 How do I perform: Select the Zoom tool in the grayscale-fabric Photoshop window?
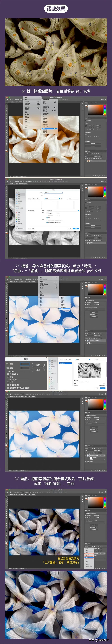tap(7, 227)
